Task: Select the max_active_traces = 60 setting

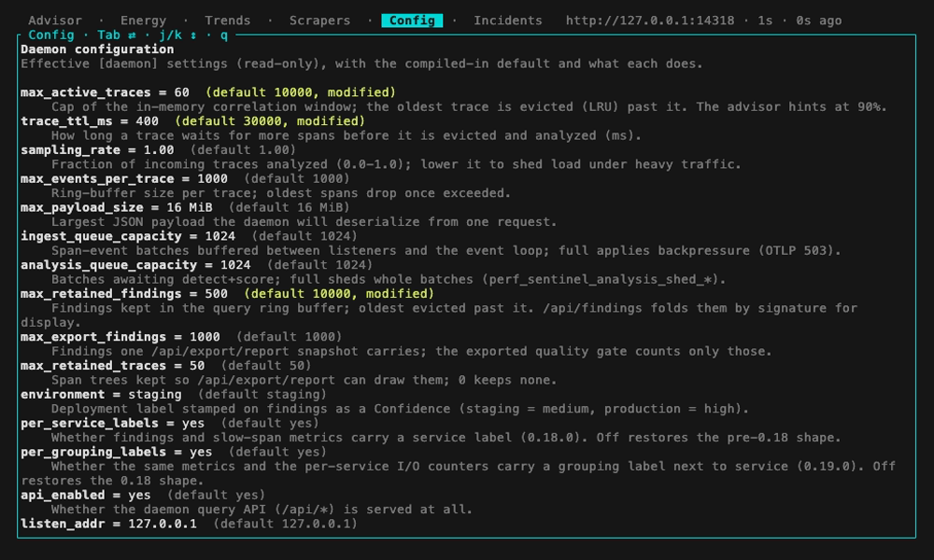Action: tap(105, 92)
